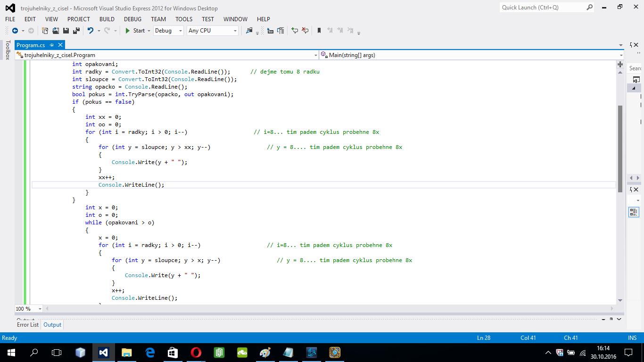Click the Open File toolbar icon

coord(56,31)
